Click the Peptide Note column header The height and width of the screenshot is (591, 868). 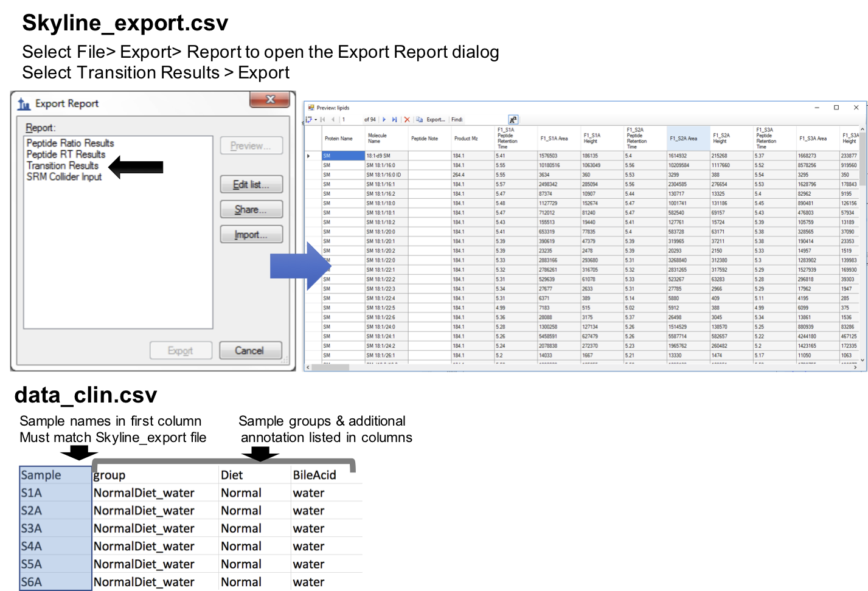[x=429, y=139]
